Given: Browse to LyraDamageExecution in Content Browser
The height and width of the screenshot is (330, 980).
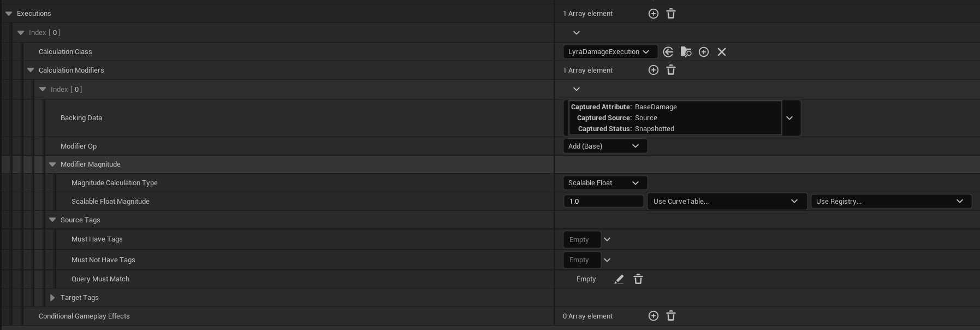Looking at the screenshot, I should pos(686,52).
